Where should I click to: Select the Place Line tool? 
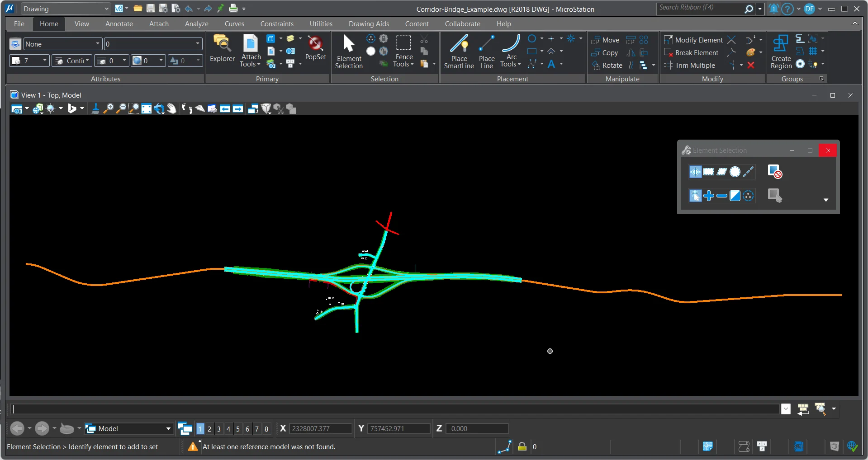click(x=487, y=51)
